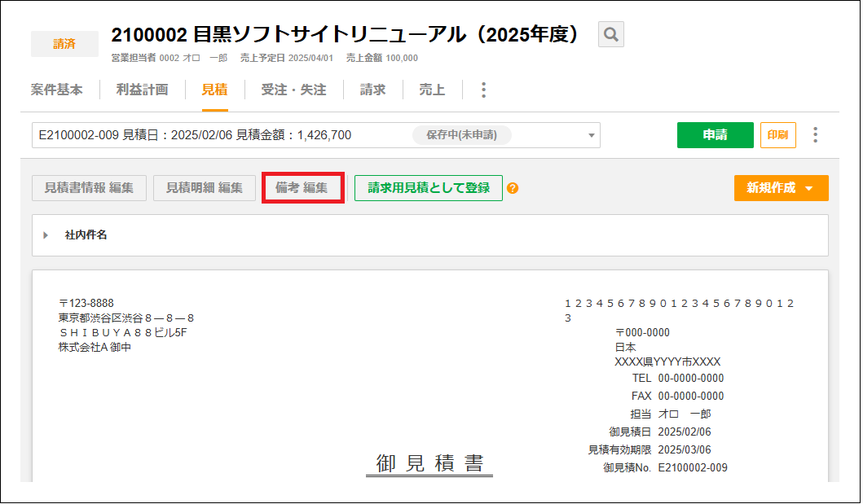Open the overflow menu (⋮) right of the 売上 tab
Image resolution: width=863 pixels, height=504 pixels.
pos(483,90)
